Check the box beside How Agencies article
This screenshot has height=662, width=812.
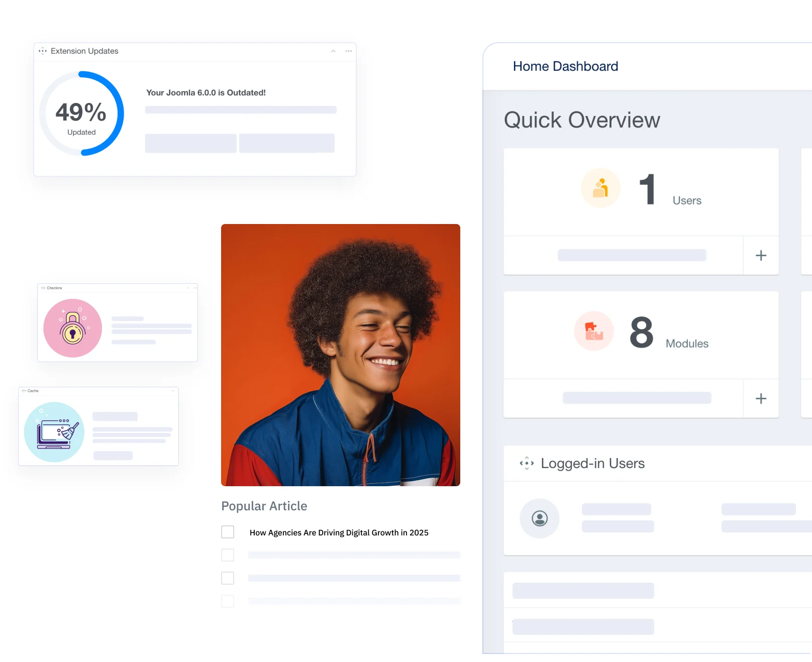pyautogui.click(x=228, y=532)
